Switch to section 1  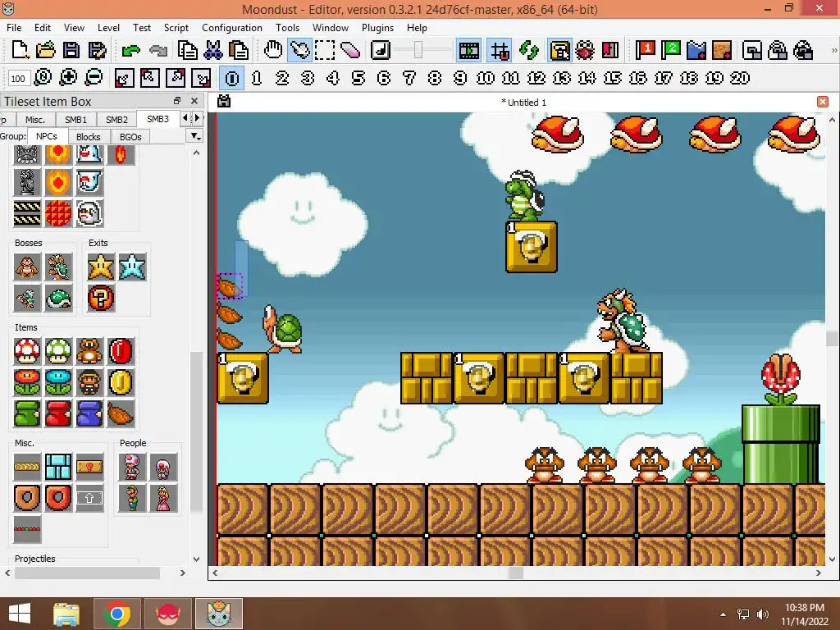257,78
